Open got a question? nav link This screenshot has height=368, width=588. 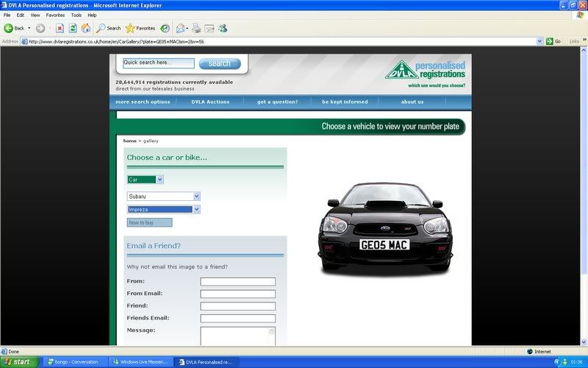[278, 102]
